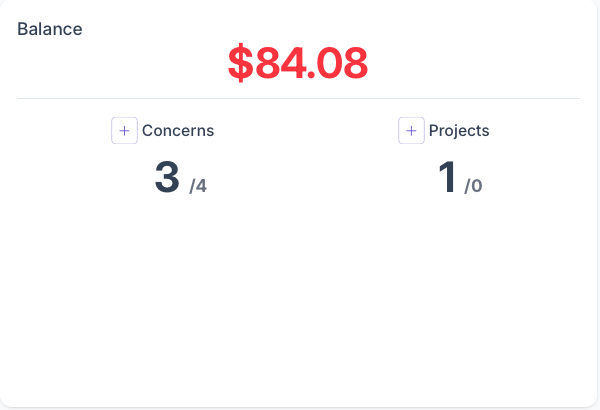Select the large Concerns count of 3
Viewport: 600px width, 410px height.
click(167, 178)
